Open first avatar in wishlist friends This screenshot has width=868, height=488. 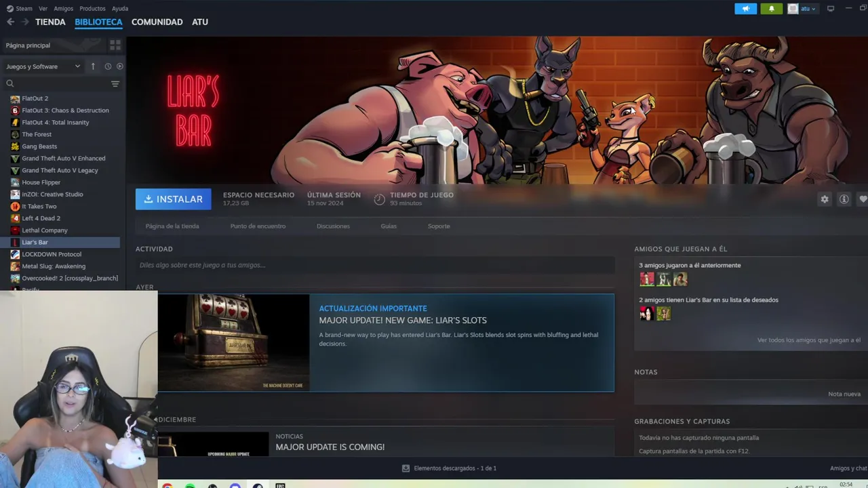coord(647,314)
